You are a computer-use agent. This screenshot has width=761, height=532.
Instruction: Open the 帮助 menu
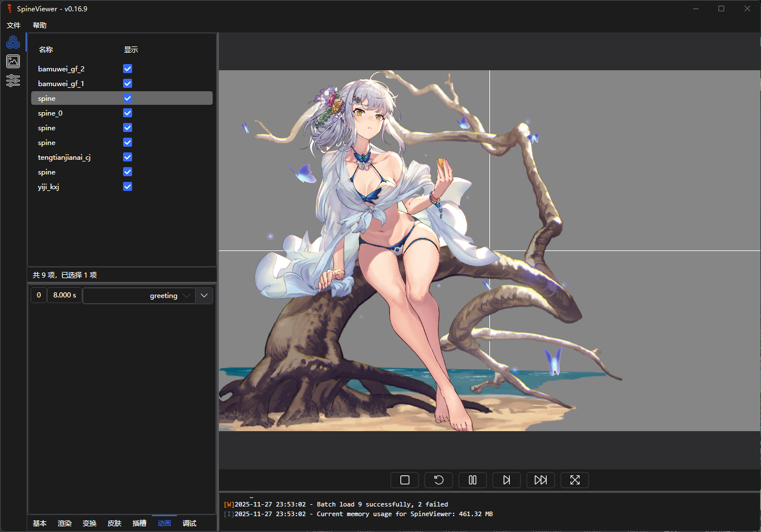pyautogui.click(x=40, y=25)
